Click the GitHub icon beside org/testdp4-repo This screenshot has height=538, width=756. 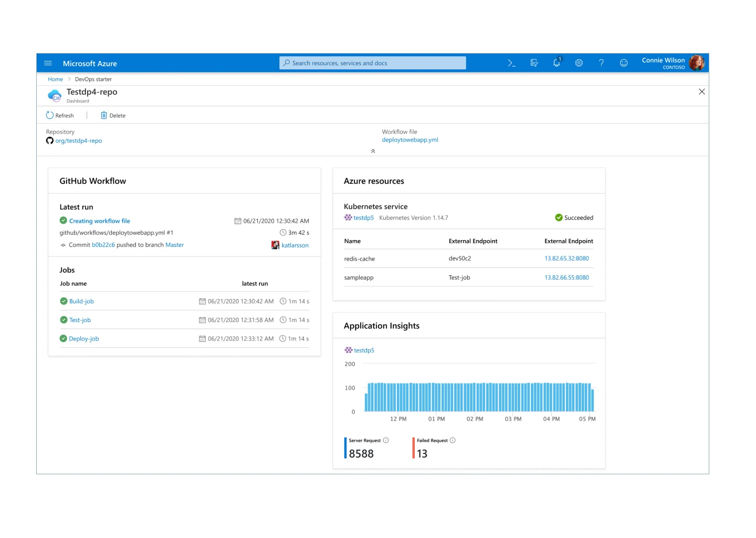(x=50, y=141)
